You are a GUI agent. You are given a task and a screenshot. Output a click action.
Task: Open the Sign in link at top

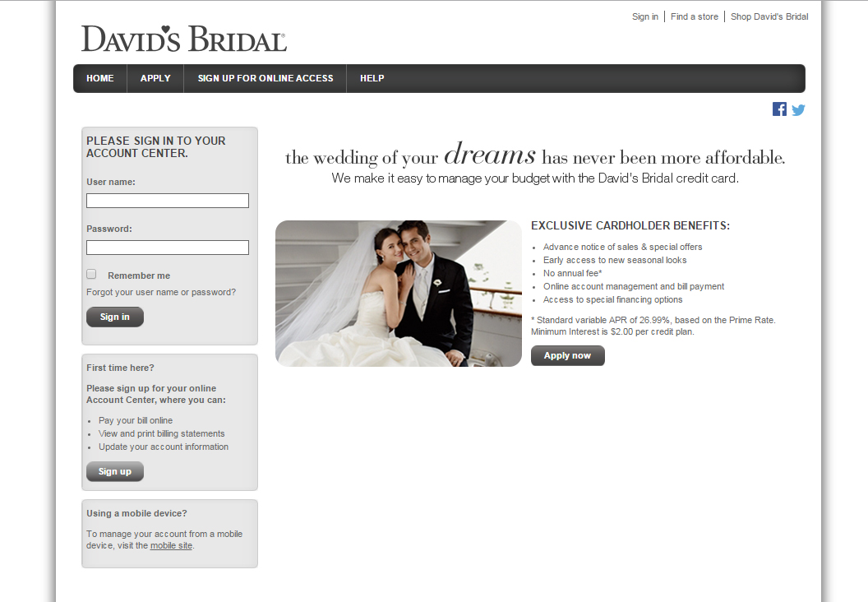(x=645, y=16)
